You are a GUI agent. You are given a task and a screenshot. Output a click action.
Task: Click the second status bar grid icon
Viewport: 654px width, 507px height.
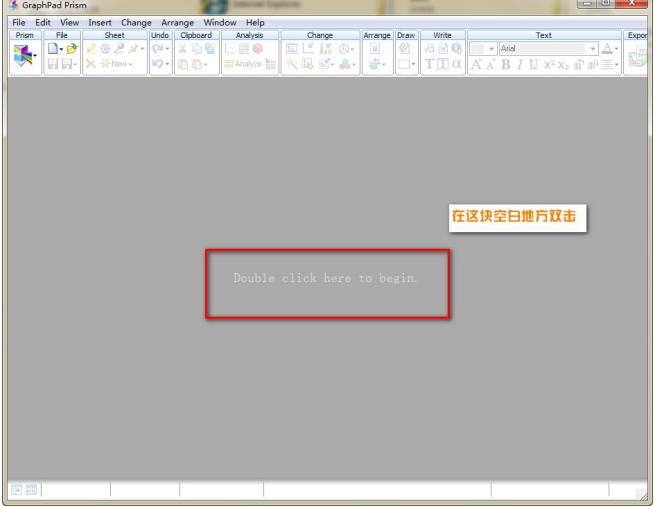point(31,489)
